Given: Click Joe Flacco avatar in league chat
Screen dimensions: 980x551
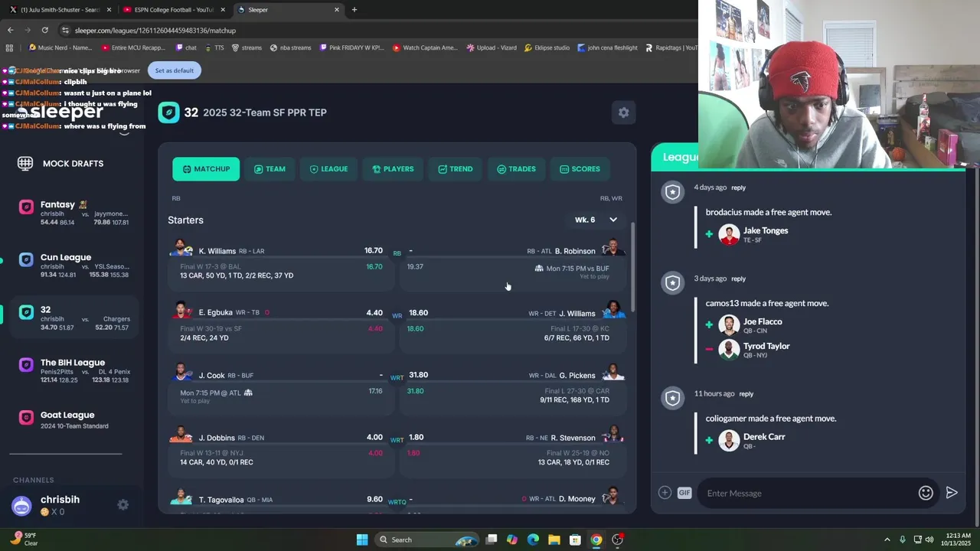Looking at the screenshot, I should point(729,325).
